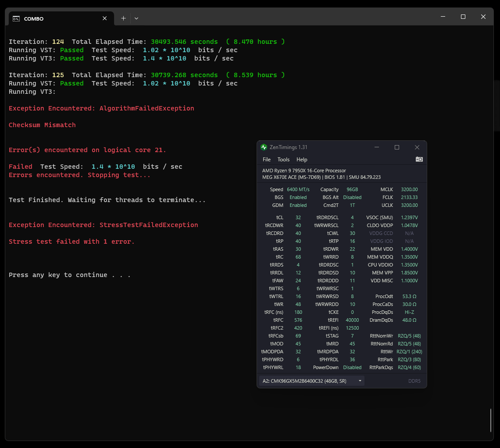The height and width of the screenshot is (448, 500).
Task: Click the FCLK value '2133.33'
Action: coord(409,198)
